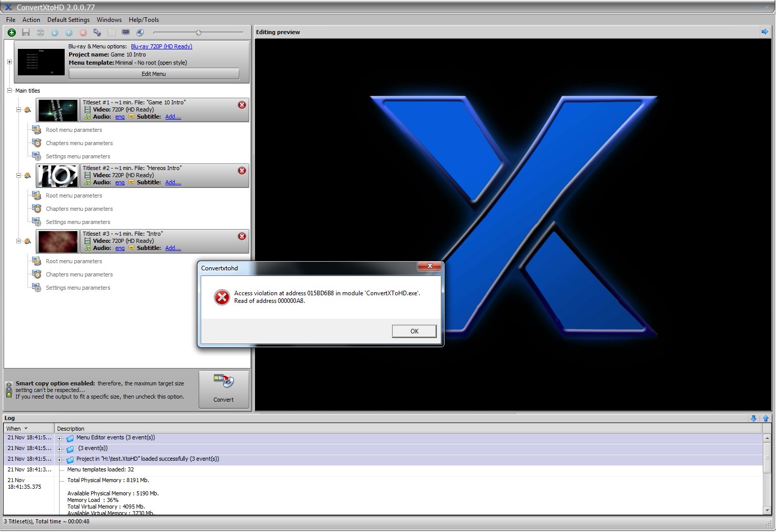The width and height of the screenshot is (776, 532).
Task: Open the File menu
Action: 11,20
